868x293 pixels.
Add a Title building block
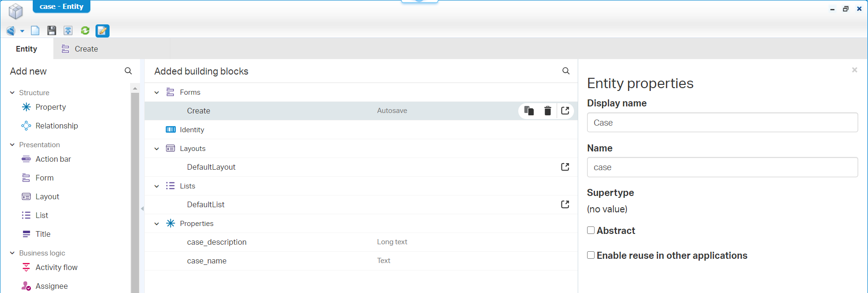pos(36,234)
